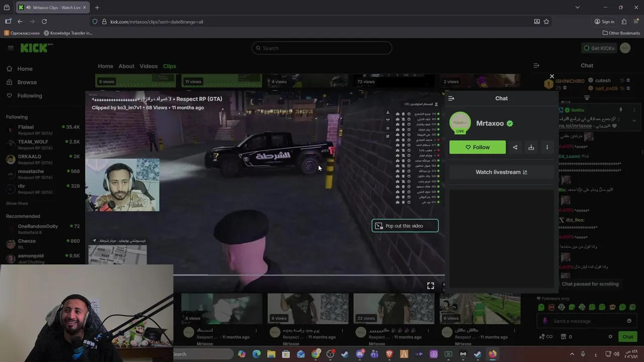This screenshot has height=362, width=644.
Task: Open Mrtaxoo's live avatar
Action: [460, 123]
